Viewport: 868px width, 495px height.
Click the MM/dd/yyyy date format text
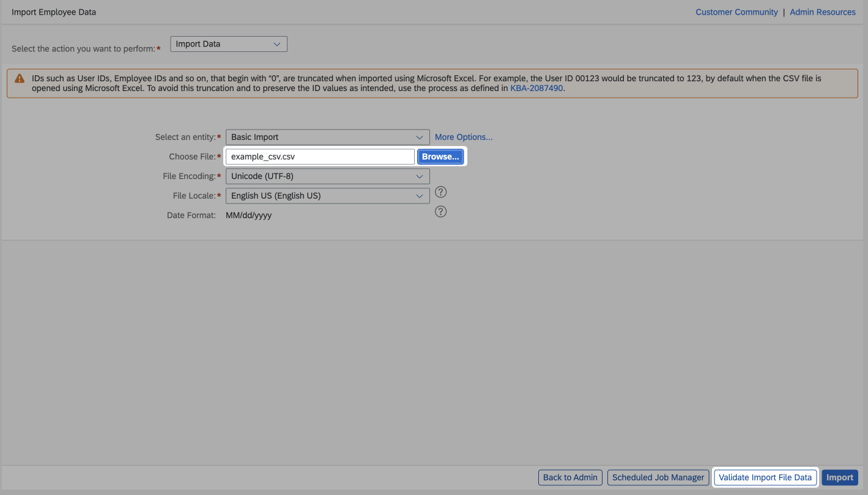pos(249,215)
